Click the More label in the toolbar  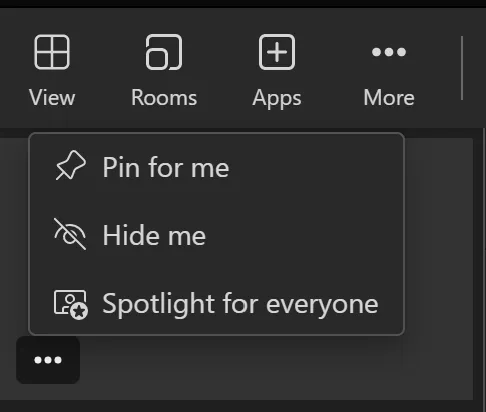(x=389, y=98)
